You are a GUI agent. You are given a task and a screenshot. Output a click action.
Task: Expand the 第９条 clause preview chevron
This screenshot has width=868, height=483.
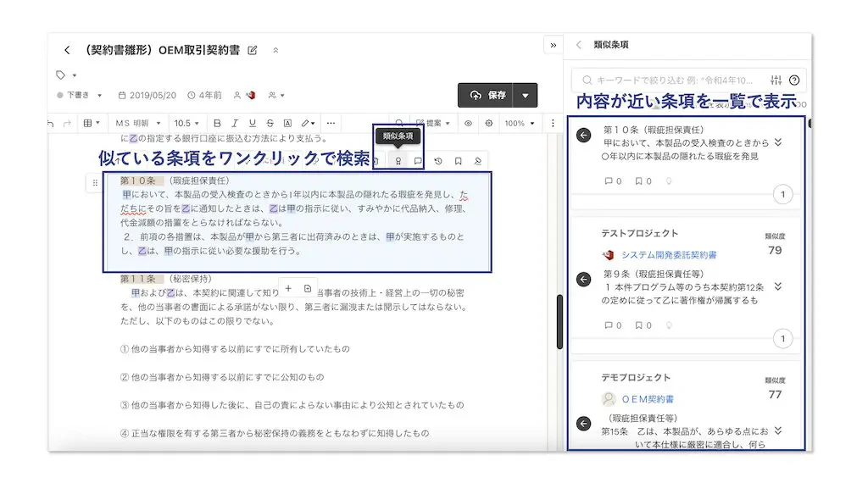click(x=778, y=286)
